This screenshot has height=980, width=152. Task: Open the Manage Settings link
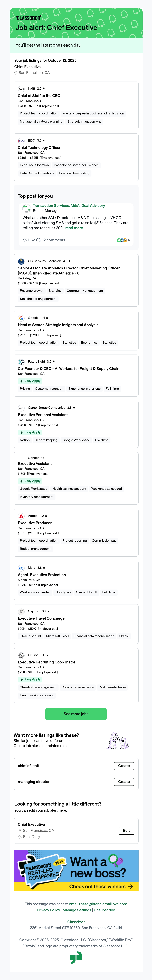tap(77, 910)
